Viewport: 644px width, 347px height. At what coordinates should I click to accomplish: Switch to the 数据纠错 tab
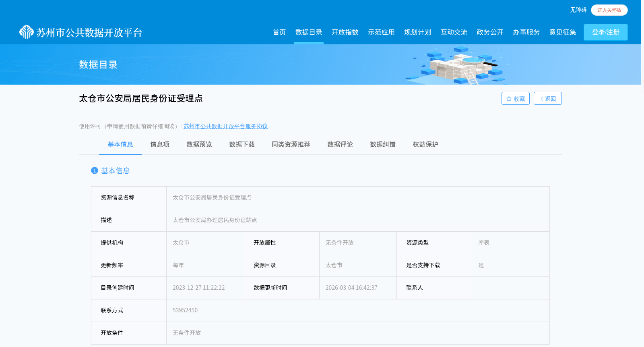coord(383,144)
